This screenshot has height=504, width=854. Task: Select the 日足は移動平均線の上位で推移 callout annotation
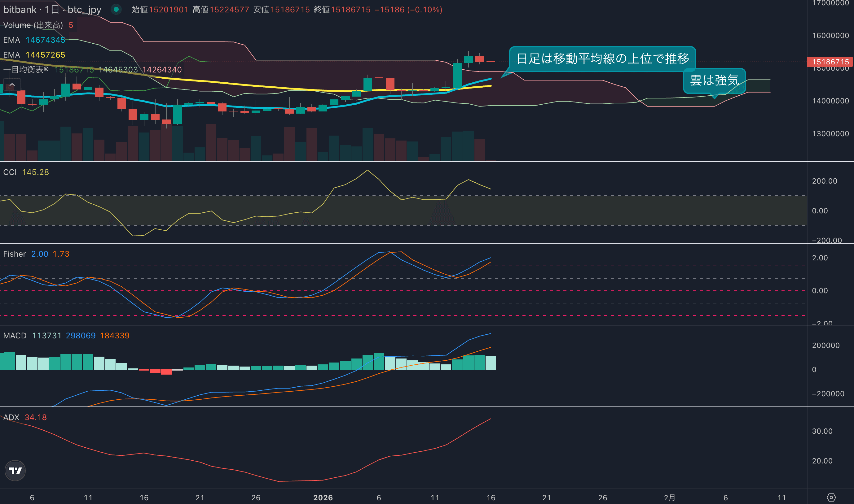click(x=602, y=59)
